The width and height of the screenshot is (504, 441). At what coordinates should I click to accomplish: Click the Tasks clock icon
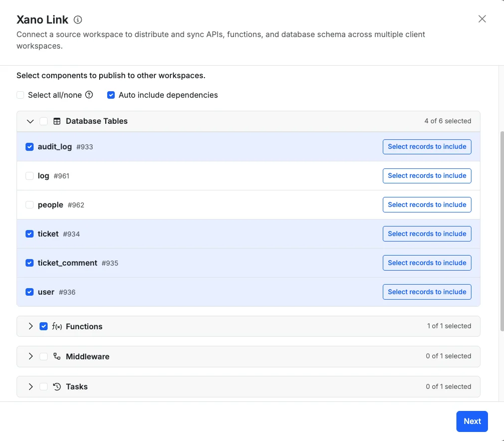(x=57, y=386)
